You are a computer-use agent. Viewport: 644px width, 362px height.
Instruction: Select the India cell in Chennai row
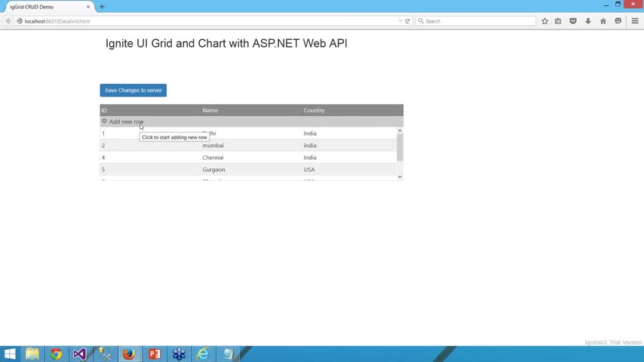pyautogui.click(x=349, y=158)
